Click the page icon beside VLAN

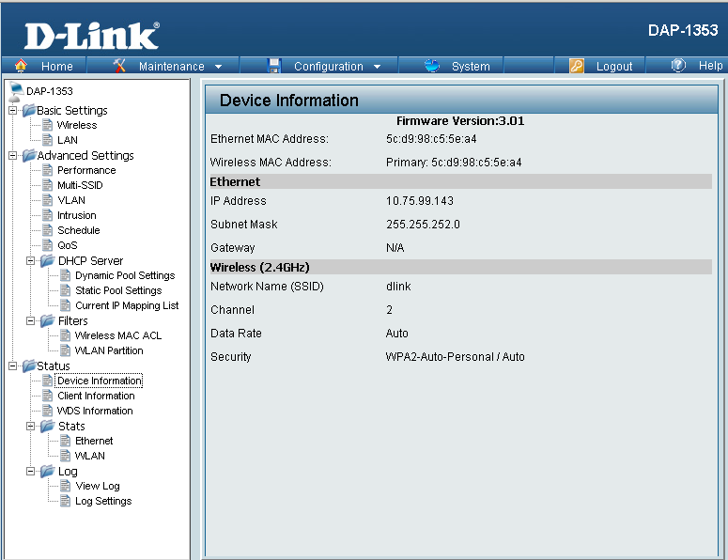[x=47, y=200]
